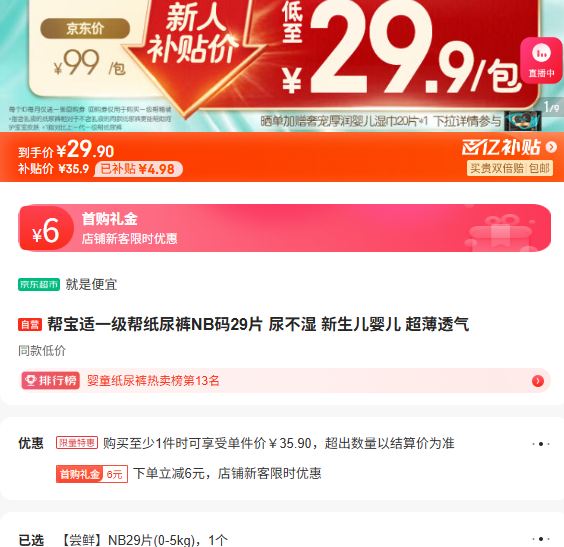
Task: Open the 排行榜 ranking arrow
Action: 538,381
